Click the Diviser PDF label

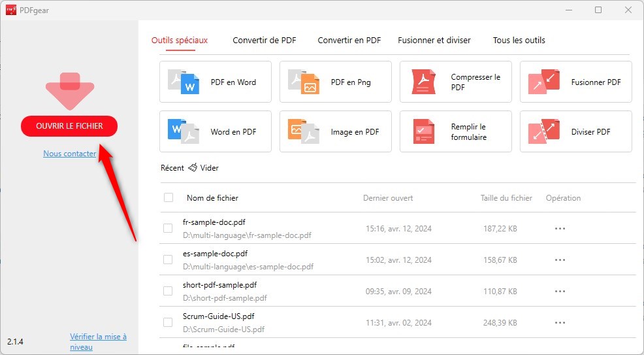(590, 132)
